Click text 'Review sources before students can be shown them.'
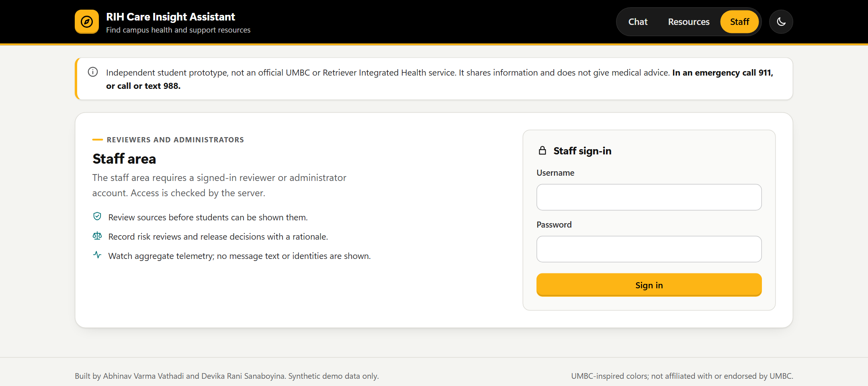Viewport: 868px width, 386px height. pyautogui.click(x=208, y=218)
